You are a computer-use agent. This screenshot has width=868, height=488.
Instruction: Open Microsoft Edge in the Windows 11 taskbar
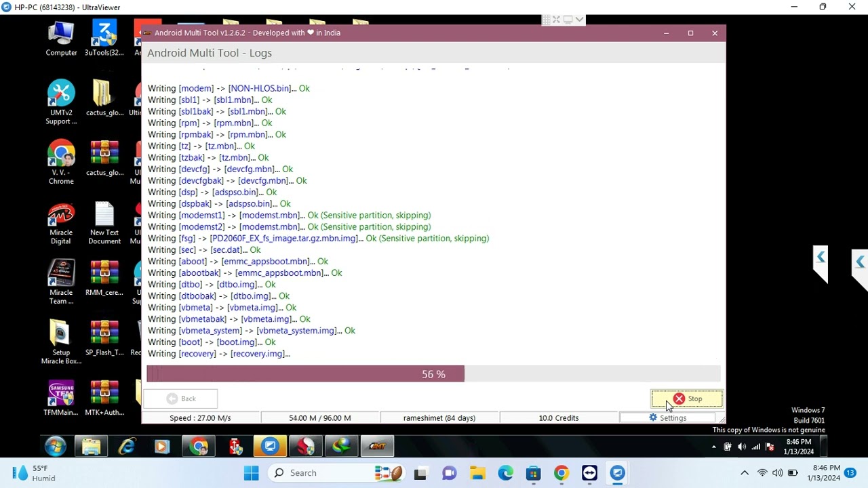click(506, 473)
